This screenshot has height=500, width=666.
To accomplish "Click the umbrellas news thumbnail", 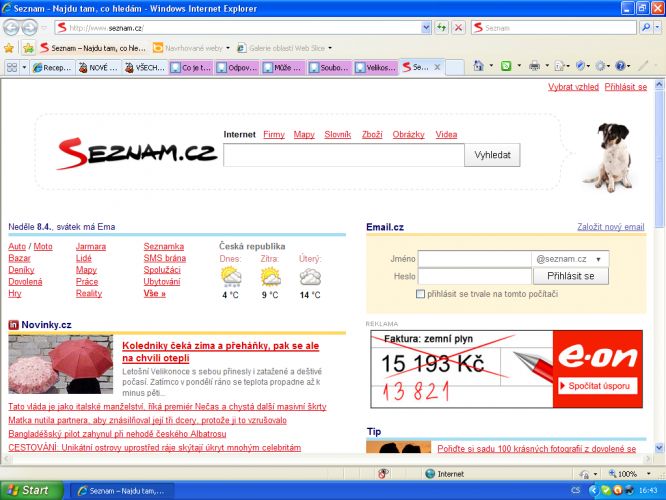I will (61, 364).
